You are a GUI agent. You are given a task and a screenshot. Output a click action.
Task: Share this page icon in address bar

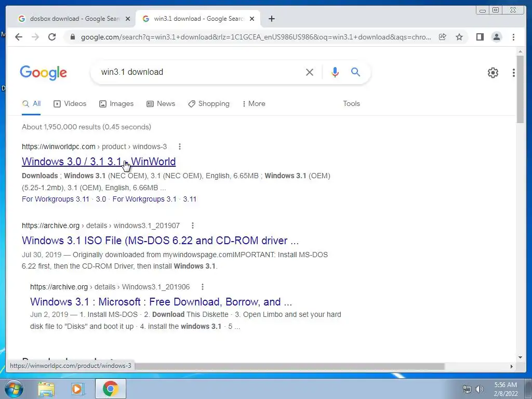[443, 37]
